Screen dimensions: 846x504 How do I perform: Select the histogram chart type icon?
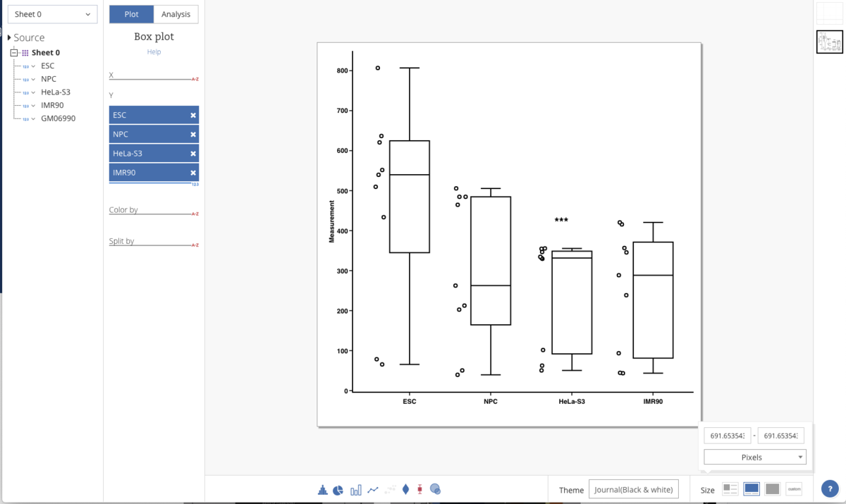[323, 489]
